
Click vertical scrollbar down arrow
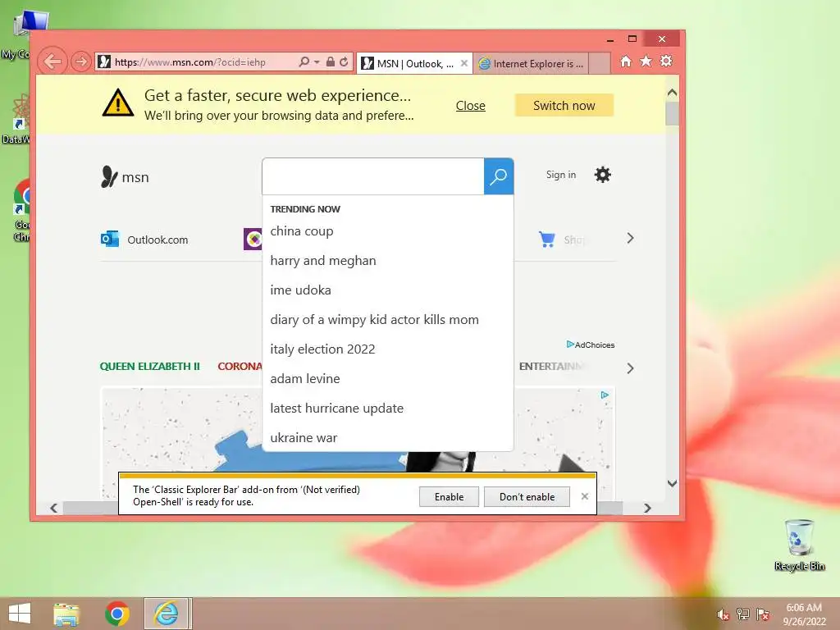coord(673,483)
